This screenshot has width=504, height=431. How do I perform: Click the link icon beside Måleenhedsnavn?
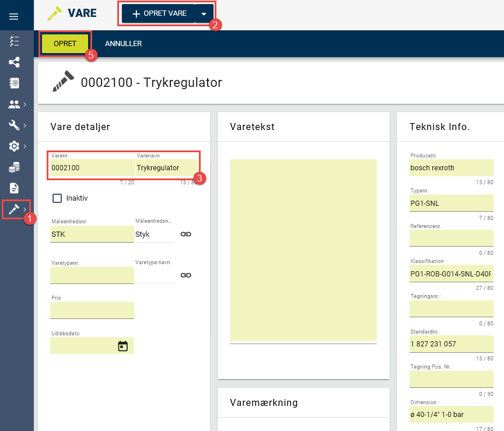click(x=185, y=234)
